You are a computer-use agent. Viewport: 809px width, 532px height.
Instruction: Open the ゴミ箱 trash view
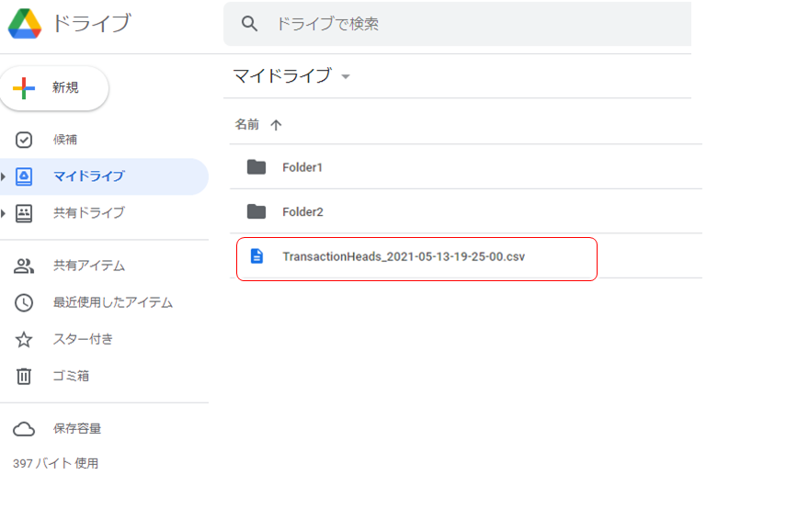(26, 375)
